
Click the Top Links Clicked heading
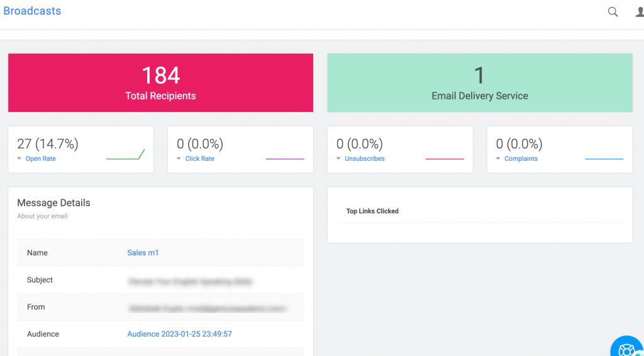(x=372, y=211)
